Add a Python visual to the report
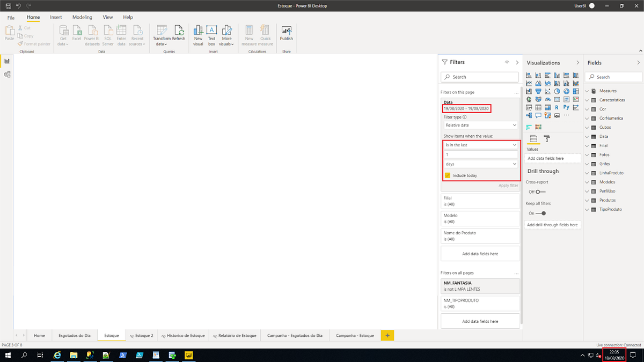The image size is (644, 362). 566,107
